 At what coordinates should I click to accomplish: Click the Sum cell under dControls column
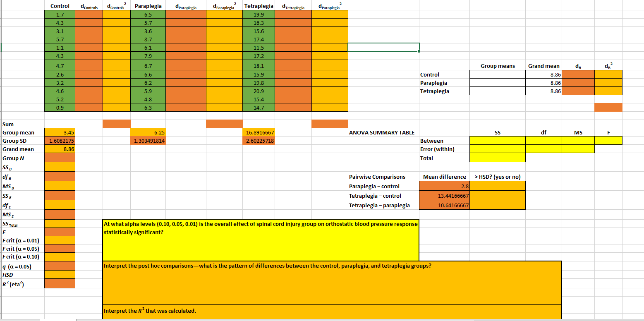point(117,124)
